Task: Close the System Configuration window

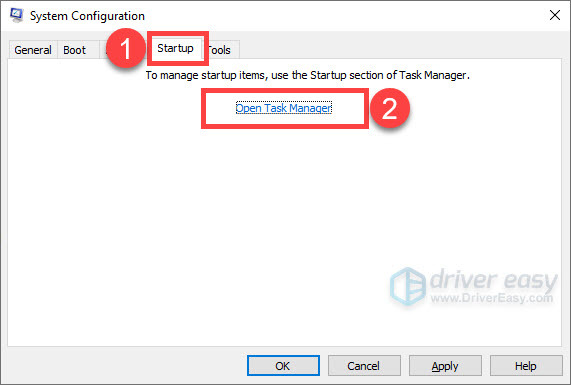Action: (x=555, y=15)
